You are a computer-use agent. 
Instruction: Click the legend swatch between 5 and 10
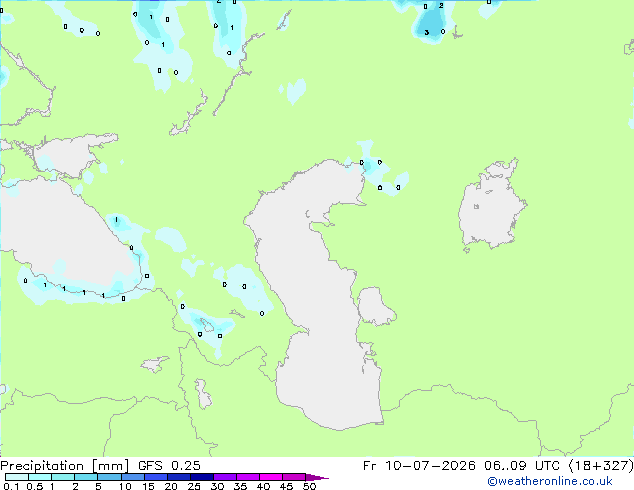click(109, 477)
